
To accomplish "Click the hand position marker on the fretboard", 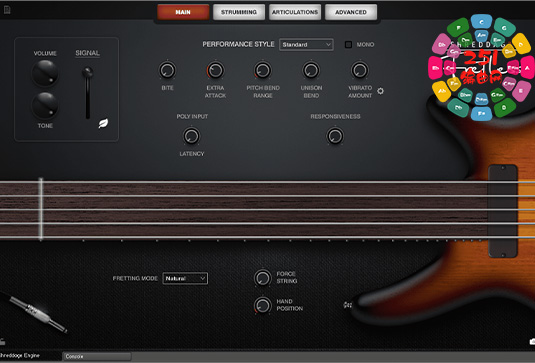I will pyautogui.click(x=41, y=209).
